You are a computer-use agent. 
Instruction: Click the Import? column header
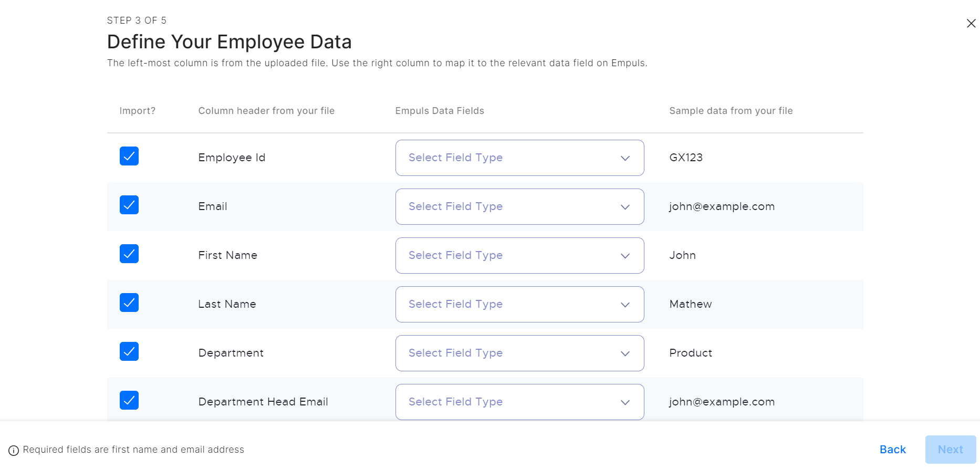point(137,111)
